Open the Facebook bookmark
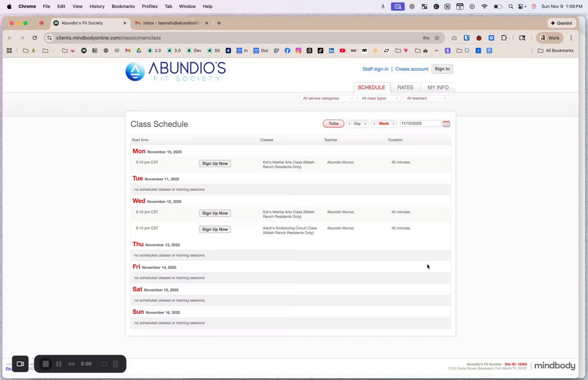The width and height of the screenshot is (588, 380). [x=288, y=51]
